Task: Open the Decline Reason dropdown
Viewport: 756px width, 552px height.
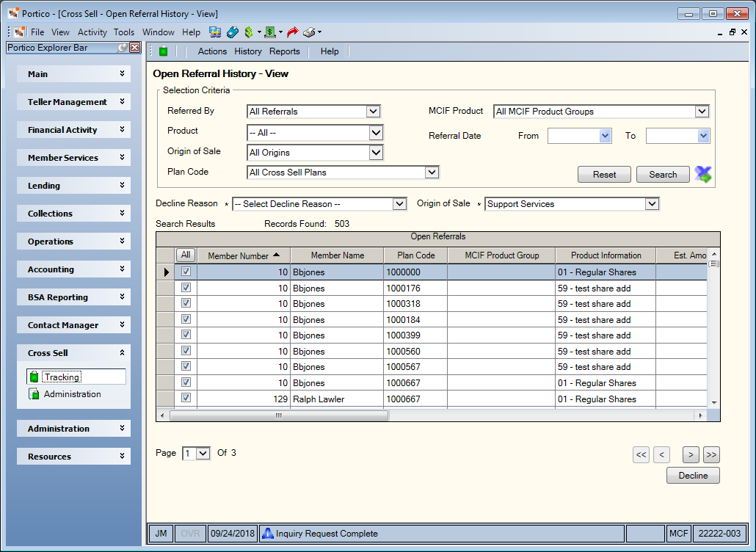Action: [399, 204]
